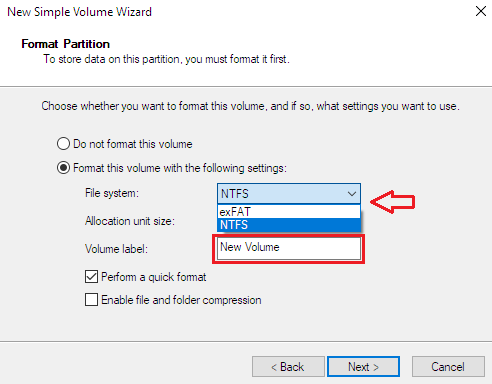Click the "Format Partition" heading
492x384 pixels.
point(66,44)
